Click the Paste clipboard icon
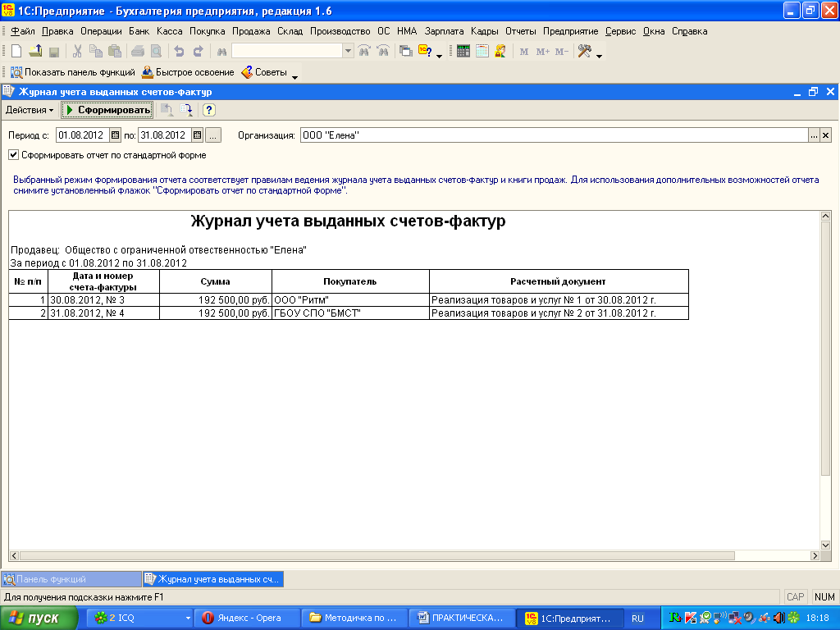Image resolution: width=840 pixels, height=630 pixels. [115, 52]
